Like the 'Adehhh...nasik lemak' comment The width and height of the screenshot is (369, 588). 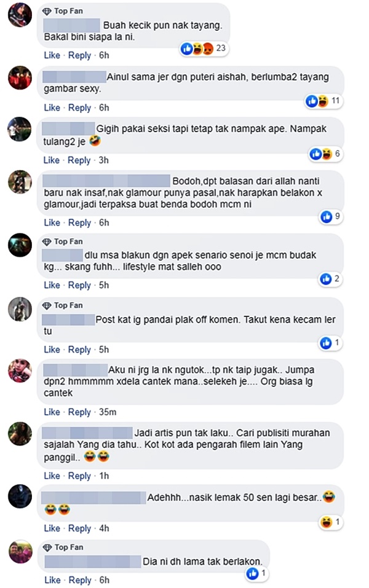click(52, 528)
